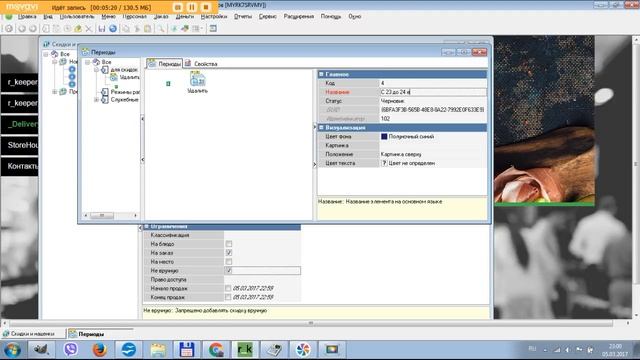Click the Код value field
640x360 pixels.
(x=433, y=83)
